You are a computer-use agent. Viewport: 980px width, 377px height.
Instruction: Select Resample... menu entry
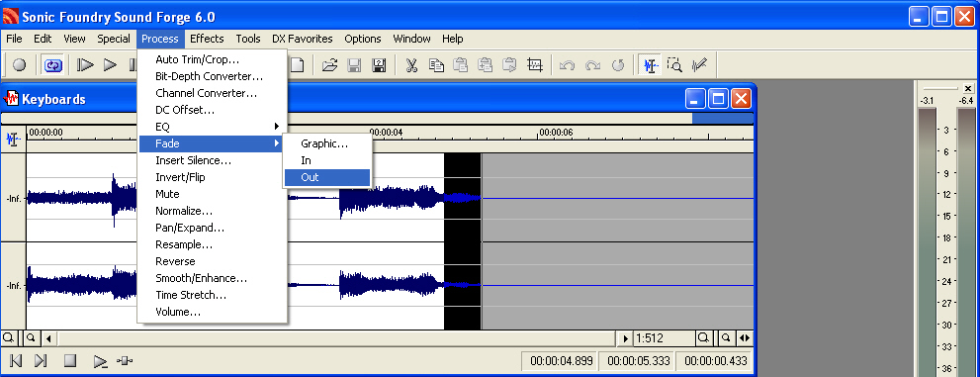click(212, 244)
